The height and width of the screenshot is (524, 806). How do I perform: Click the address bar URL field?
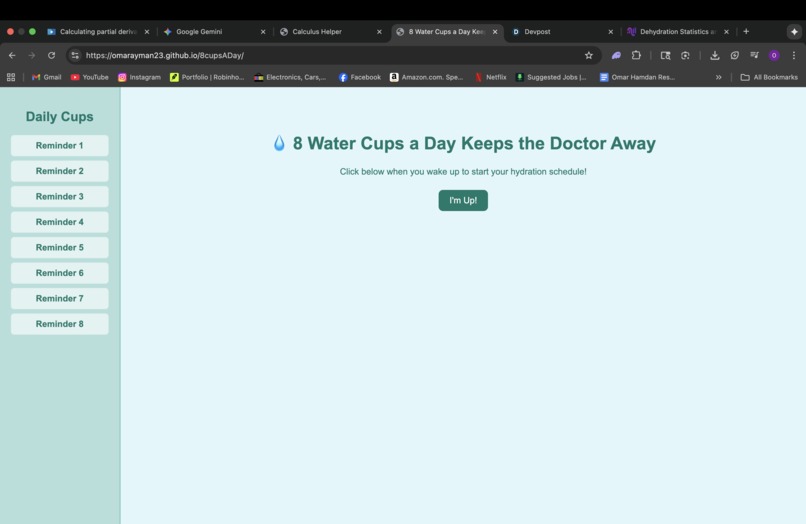(x=329, y=55)
